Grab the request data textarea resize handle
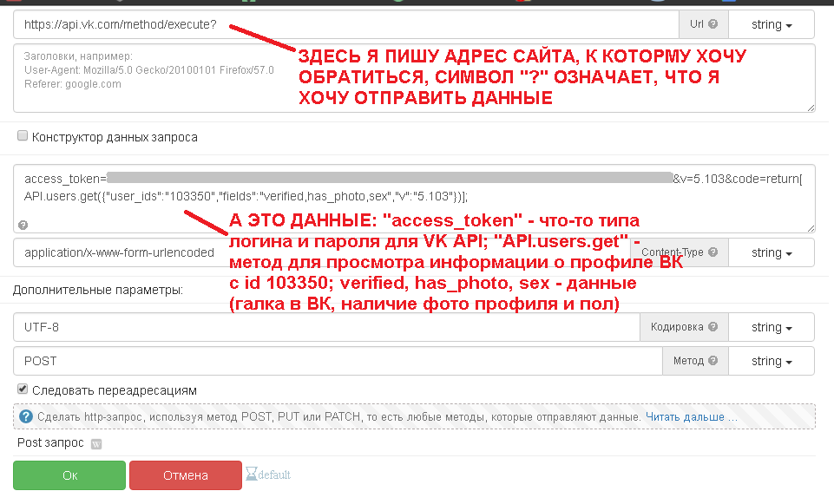834x504 pixels. click(810, 229)
